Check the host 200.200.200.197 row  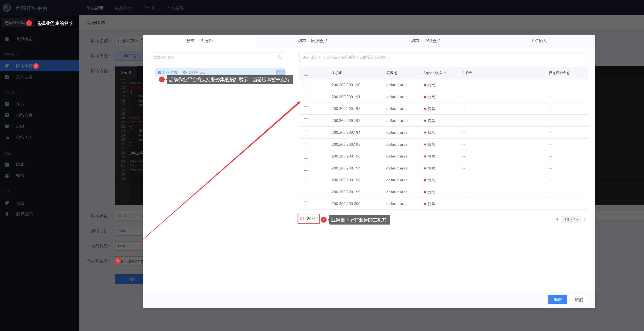tap(306, 168)
